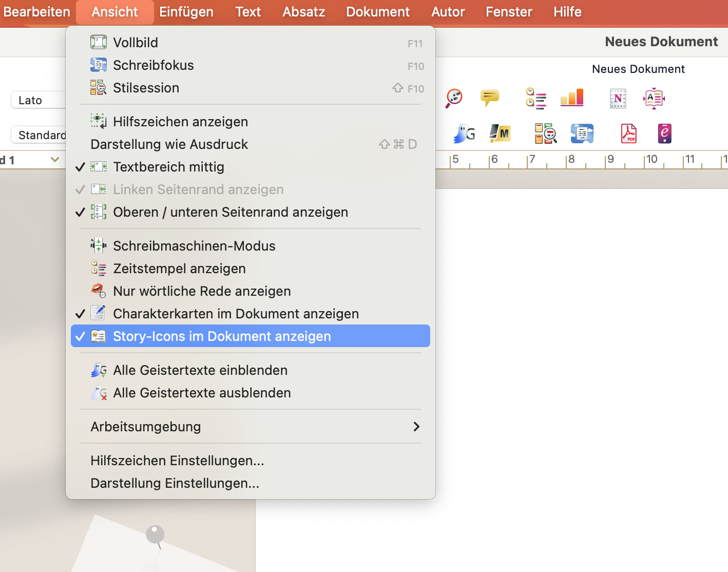Open the Bearbeiten menu
This screenshot has height=572, width=728.
(x=36, y=12)
